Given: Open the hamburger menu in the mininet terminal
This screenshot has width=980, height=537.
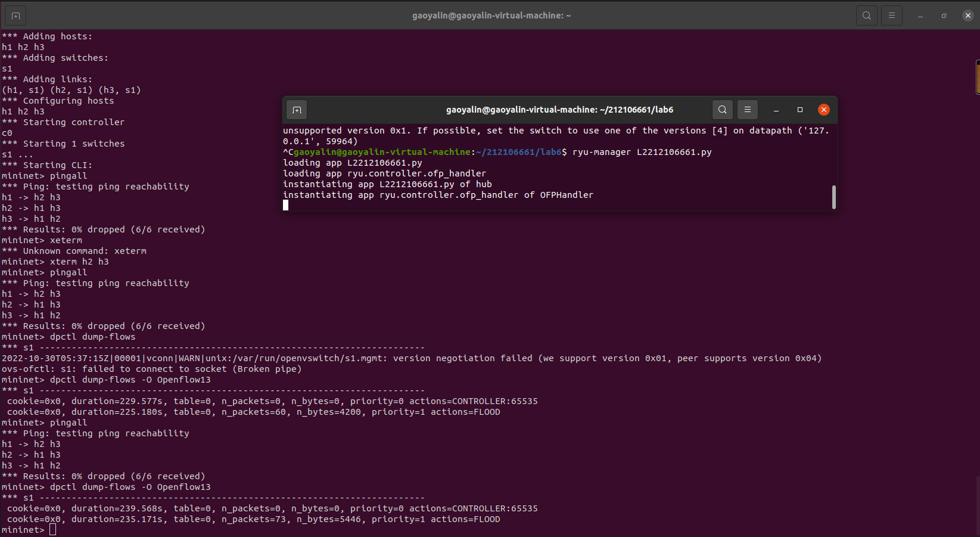Looking at the screenshot, I should 892,15.
